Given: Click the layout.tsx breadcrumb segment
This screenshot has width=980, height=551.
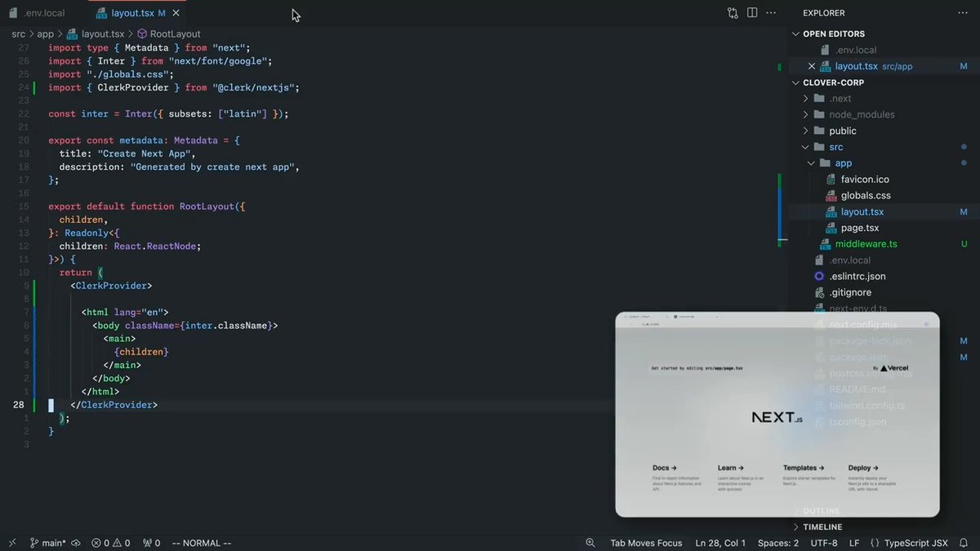Looking at the screenshot, I should [103, 34].
